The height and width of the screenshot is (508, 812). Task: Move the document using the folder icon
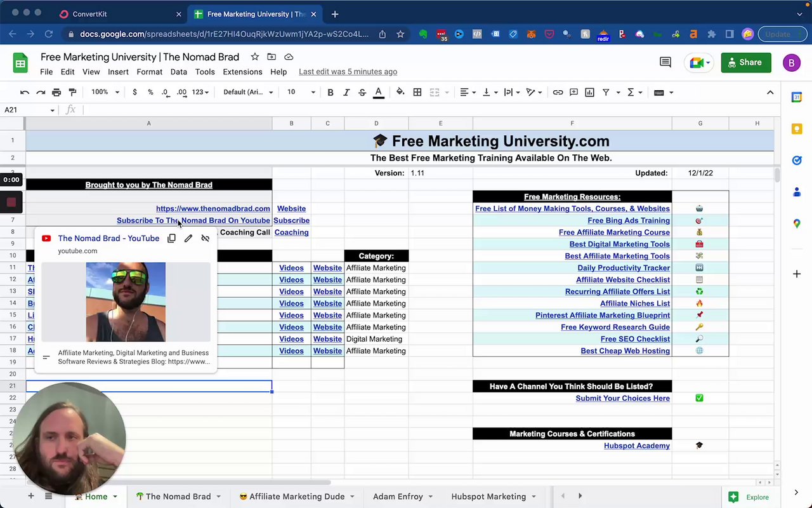272,57
